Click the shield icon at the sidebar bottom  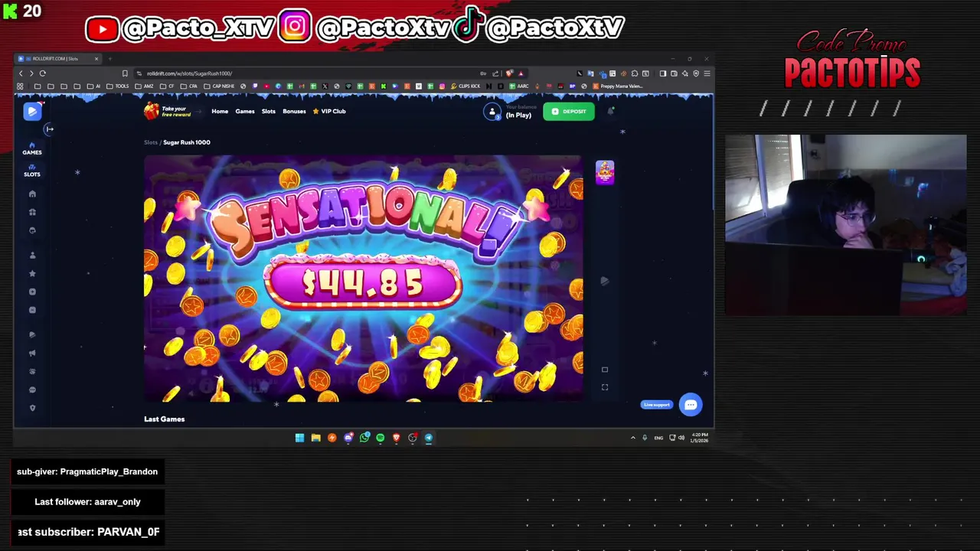[32, 408]
